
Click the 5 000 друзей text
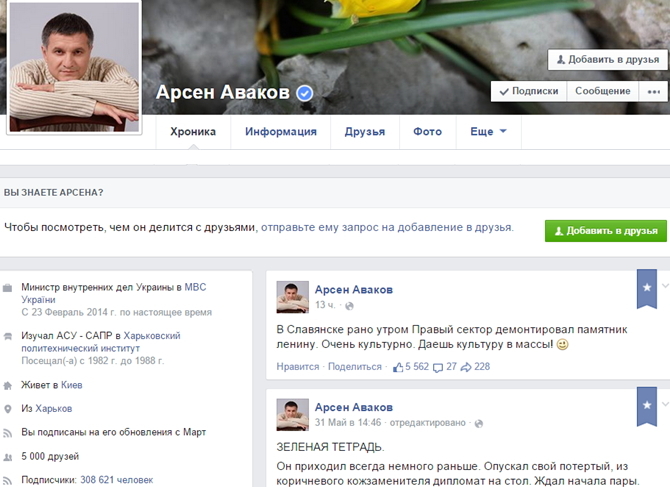pos(50,457)
